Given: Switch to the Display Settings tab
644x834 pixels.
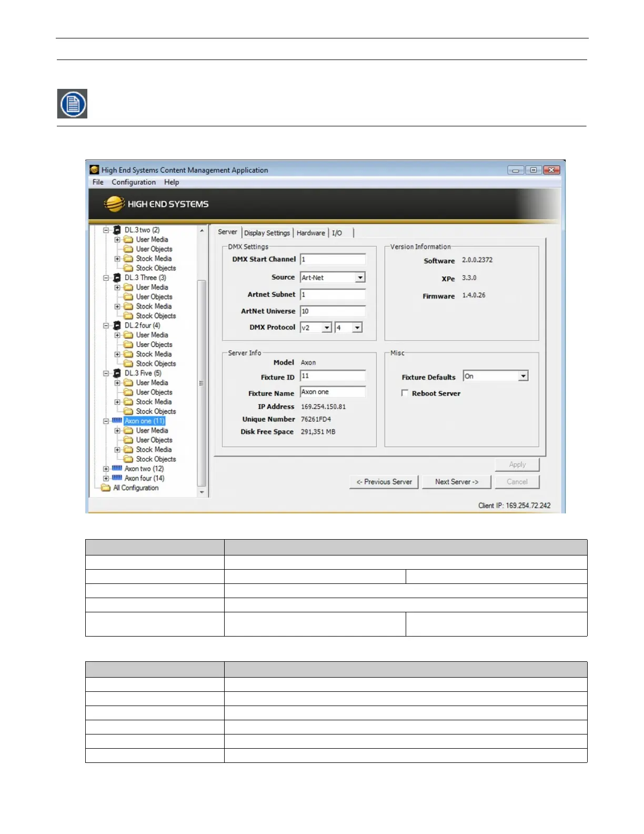Looking at the screenshot, I should 267,233.
